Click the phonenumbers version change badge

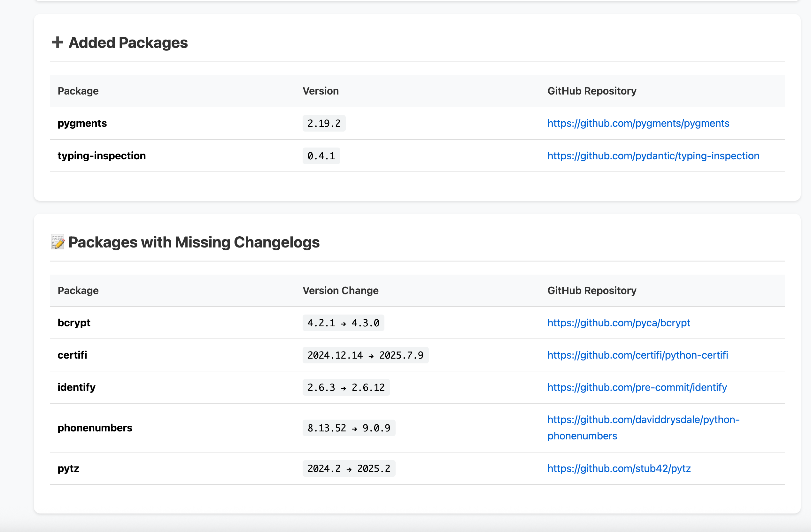[349, 428]
